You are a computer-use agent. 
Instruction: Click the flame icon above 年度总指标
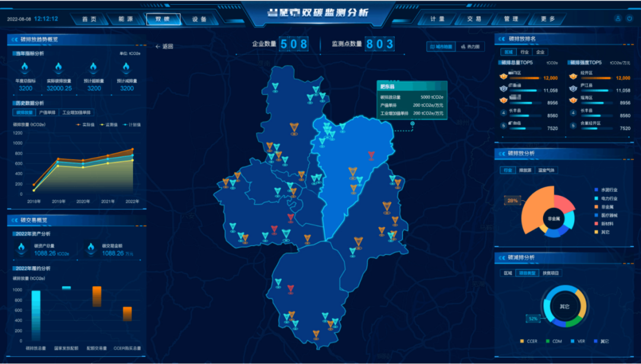click(x=26, y=68)
